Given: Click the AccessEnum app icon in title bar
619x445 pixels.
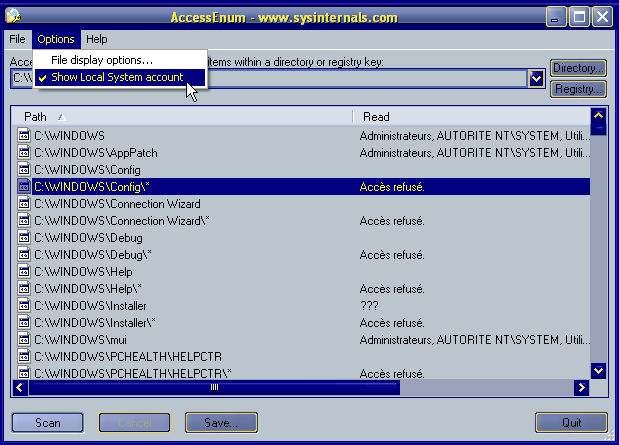Looking at the screenshot, I should point(13,16).
